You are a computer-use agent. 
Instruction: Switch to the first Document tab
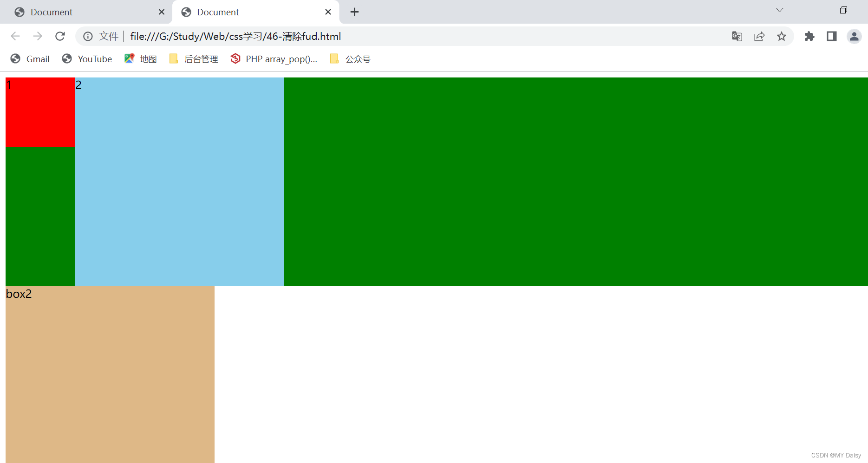click(86, 12)
